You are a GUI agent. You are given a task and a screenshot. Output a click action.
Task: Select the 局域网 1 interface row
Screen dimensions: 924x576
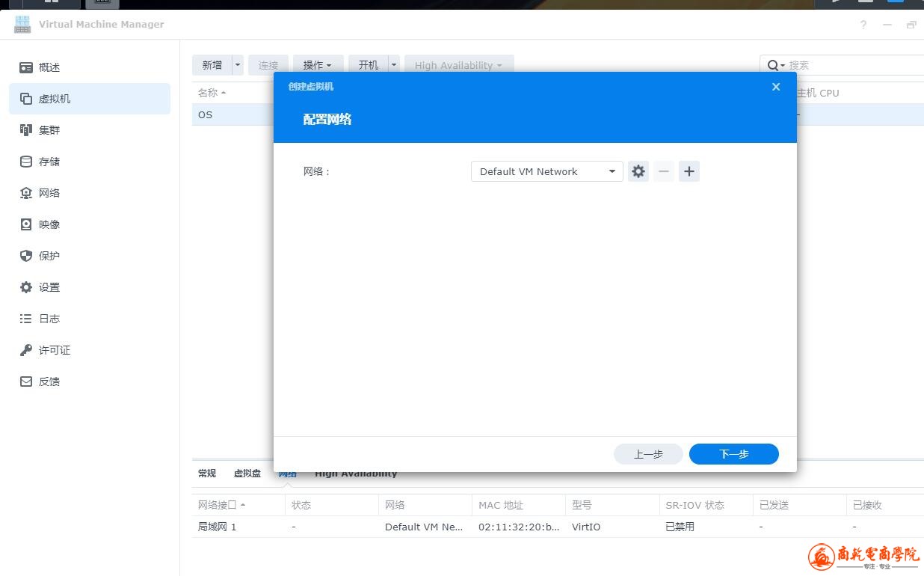coord(558,527)
